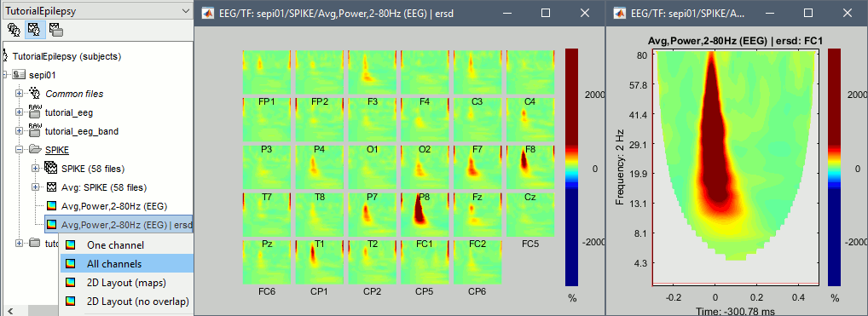The height and width of the screenshot is (316, 868).
Task: Select 2D Layout (maps) menu entry
Action: 126,283
